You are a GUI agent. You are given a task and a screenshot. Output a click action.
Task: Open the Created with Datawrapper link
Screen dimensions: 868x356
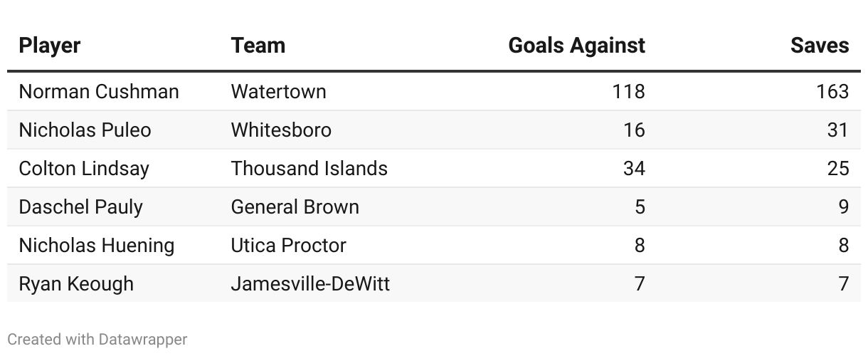coord(97,340)
